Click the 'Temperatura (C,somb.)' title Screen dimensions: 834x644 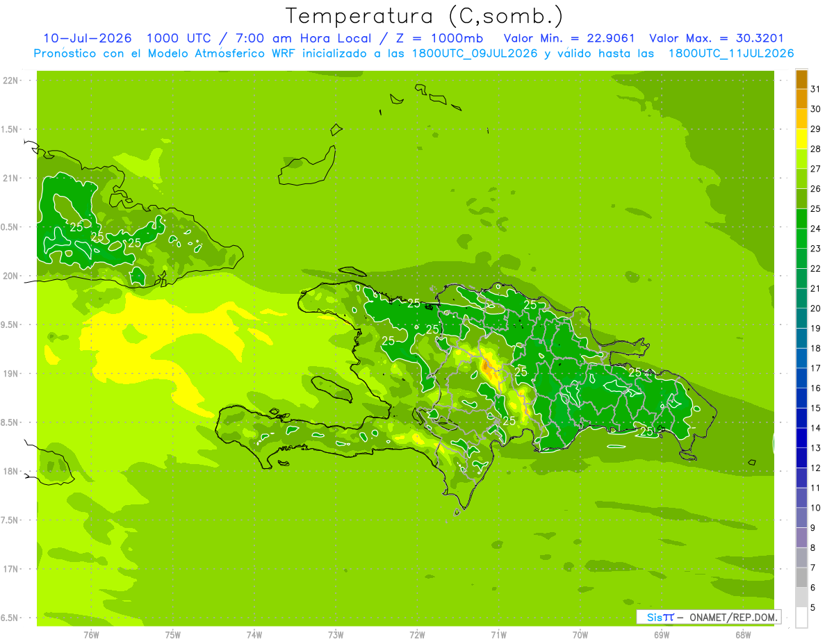click(x=424, y=17)
